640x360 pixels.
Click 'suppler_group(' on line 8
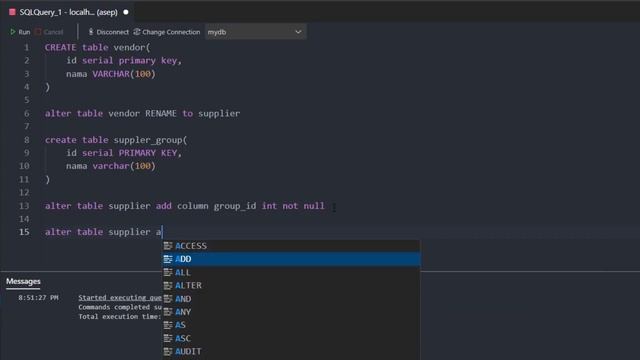pyautogui.click(x=151, y=140)
